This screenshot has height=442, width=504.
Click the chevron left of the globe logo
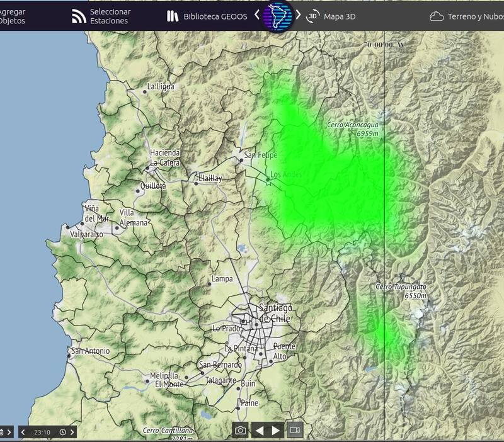point(257,16)
